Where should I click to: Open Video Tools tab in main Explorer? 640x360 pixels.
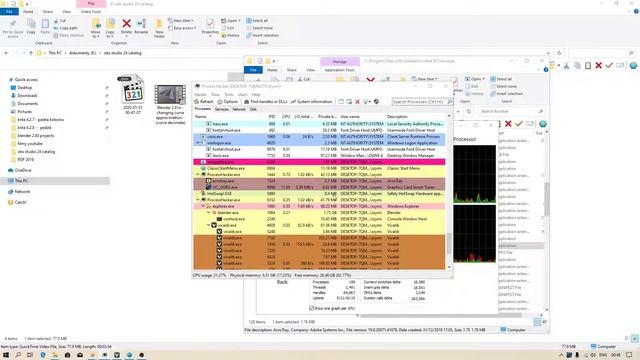[x=91, y=12]
